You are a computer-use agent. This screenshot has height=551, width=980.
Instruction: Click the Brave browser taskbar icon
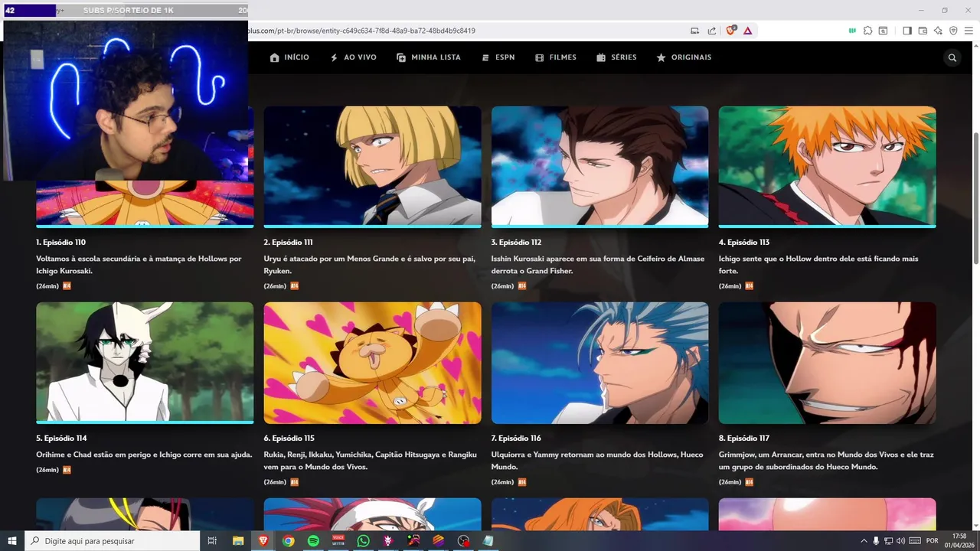tap(263, 541)
